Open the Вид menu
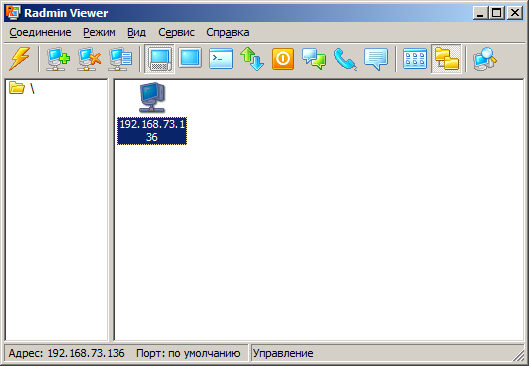Image resolution: width=529 pixels, height=366 pixels. (136, 32)
